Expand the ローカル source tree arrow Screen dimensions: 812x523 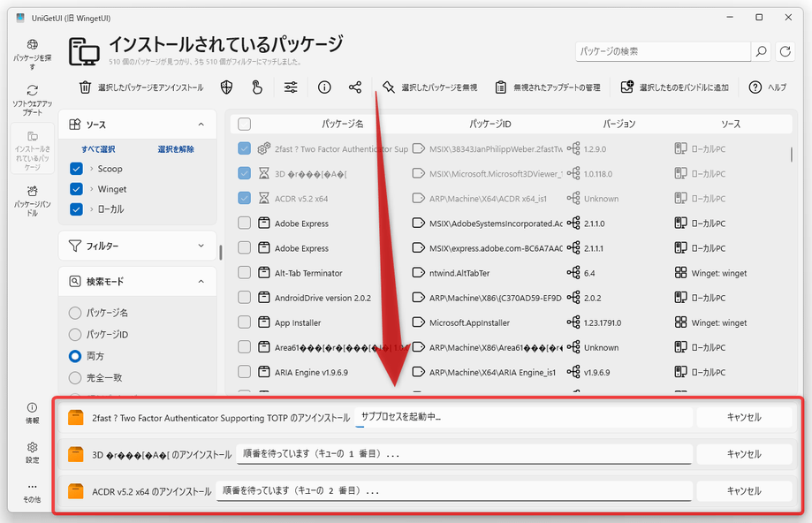tap(92, 209)
